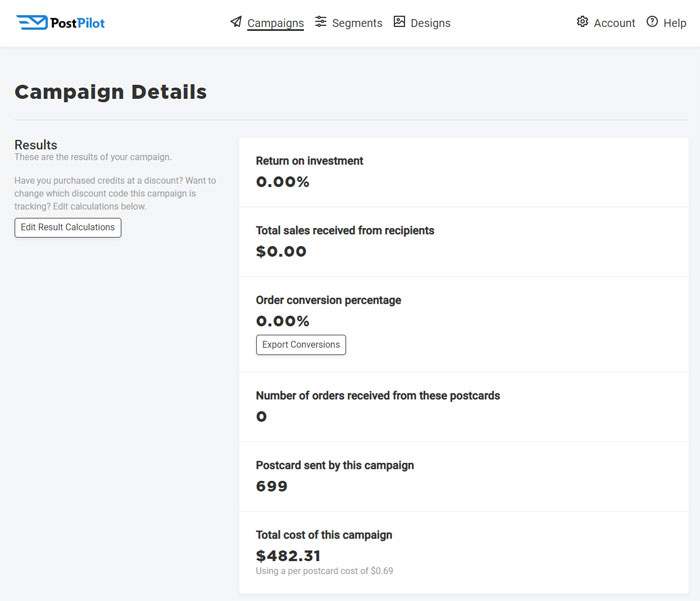Click Edit Result Calculations button
Viewport: 700px width, 601px height.
[x=68, y=227]
